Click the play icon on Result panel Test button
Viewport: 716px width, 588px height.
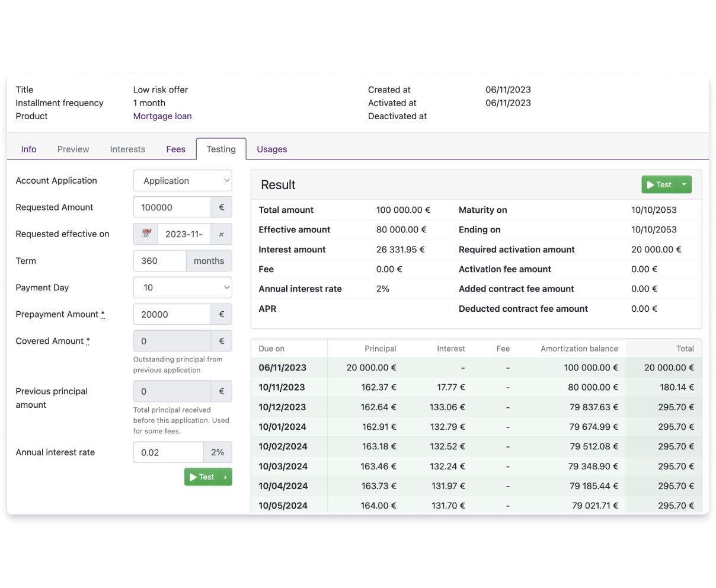tap(650, 185)
